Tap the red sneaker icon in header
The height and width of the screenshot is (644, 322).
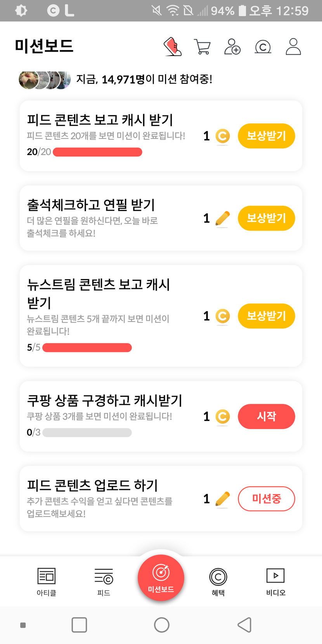coord(173,47)
